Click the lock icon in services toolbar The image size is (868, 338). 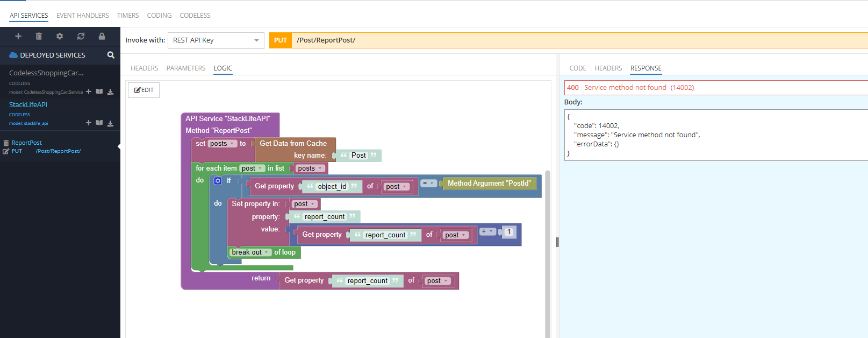point(102,37)
